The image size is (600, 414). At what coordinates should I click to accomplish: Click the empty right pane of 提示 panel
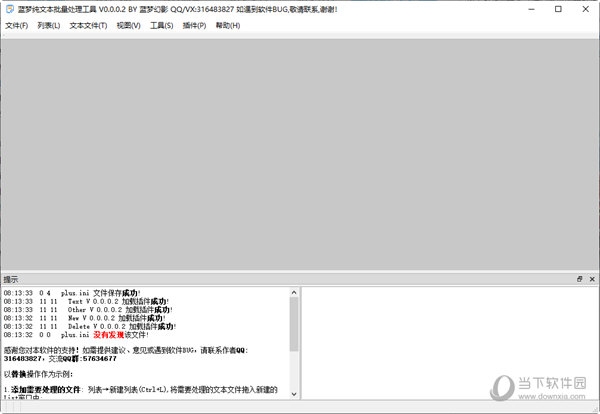tap(448, 350)
